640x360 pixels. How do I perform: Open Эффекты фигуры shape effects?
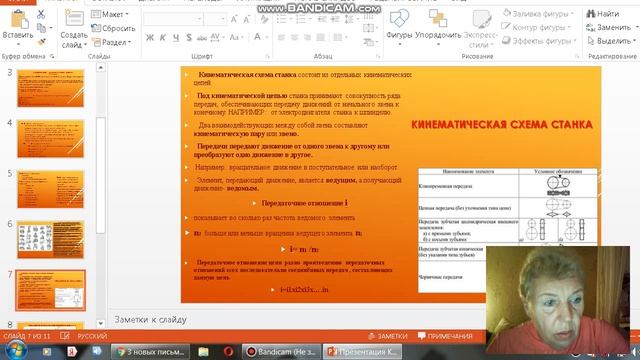[539, 41]
